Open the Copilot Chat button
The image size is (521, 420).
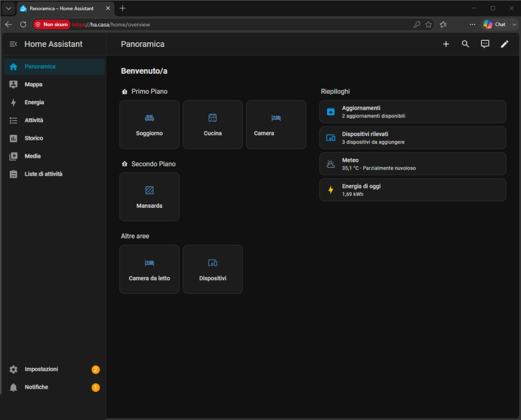[x=495, y=24]
